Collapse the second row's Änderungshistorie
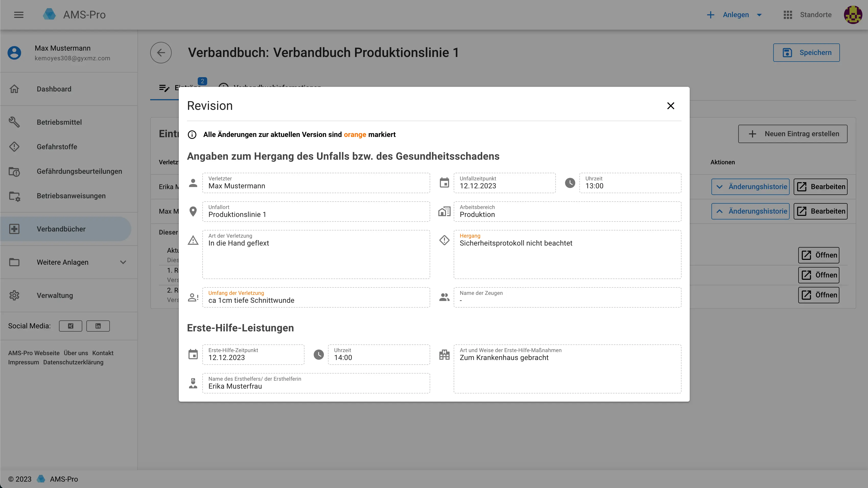 point(750,211)
